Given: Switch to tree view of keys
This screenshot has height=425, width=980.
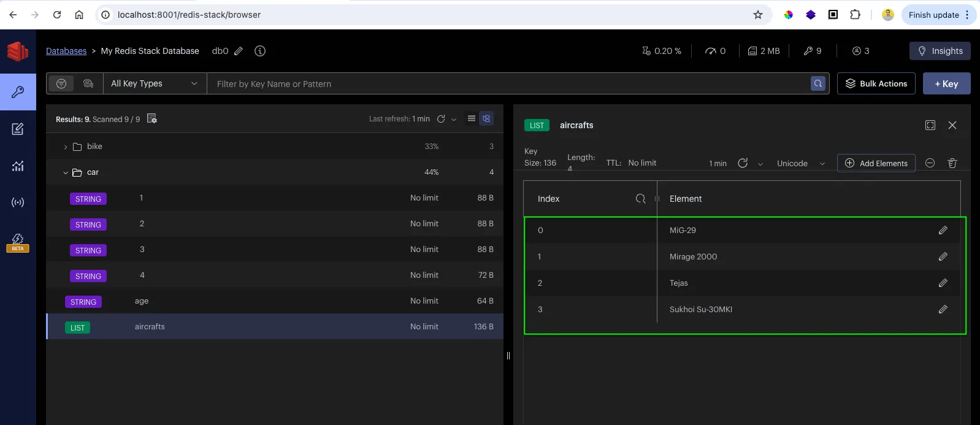Looking at the screenshot, I should click(486, 118).
